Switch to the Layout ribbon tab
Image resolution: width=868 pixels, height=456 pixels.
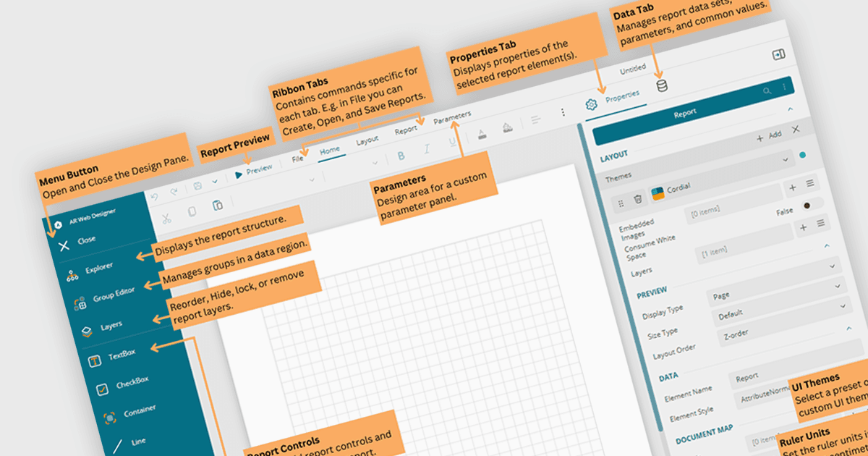[367, 140]
